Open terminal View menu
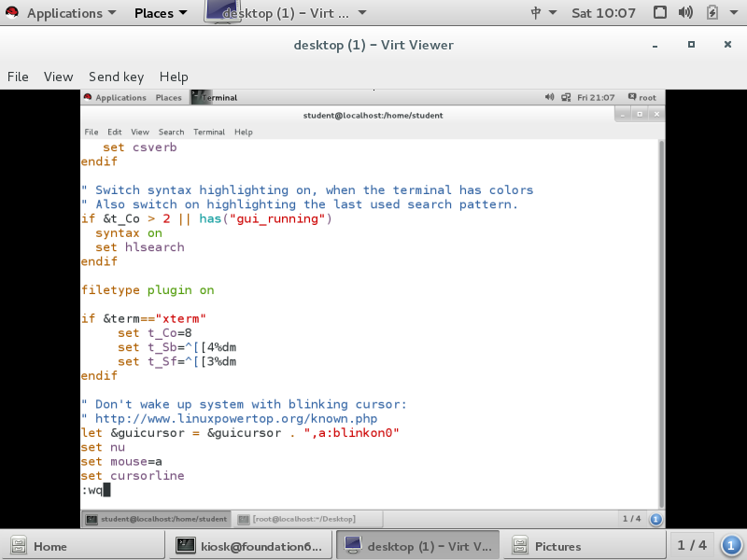This screenshot has height=560, width=747. [x=140, y=132]
